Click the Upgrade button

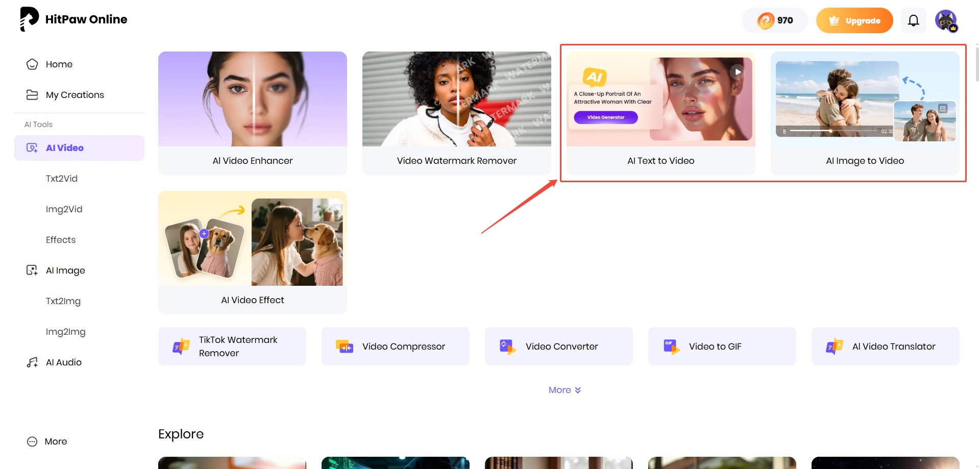tap(854, 20)
